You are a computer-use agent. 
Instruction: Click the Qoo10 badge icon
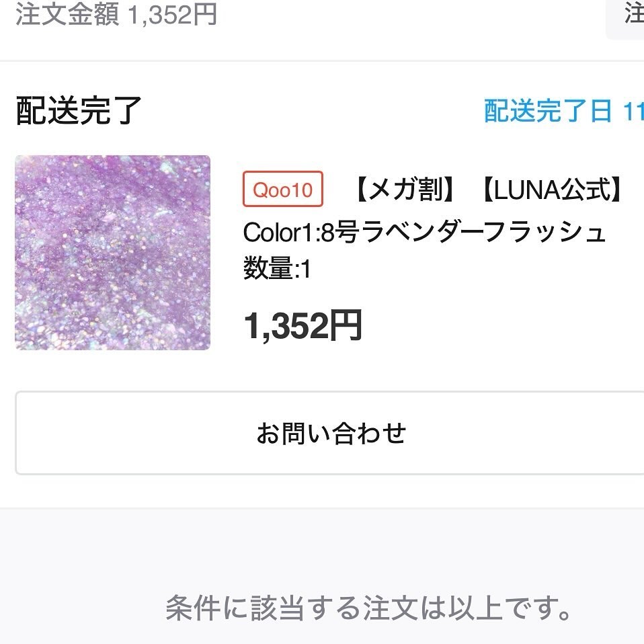tap(282, 190)
